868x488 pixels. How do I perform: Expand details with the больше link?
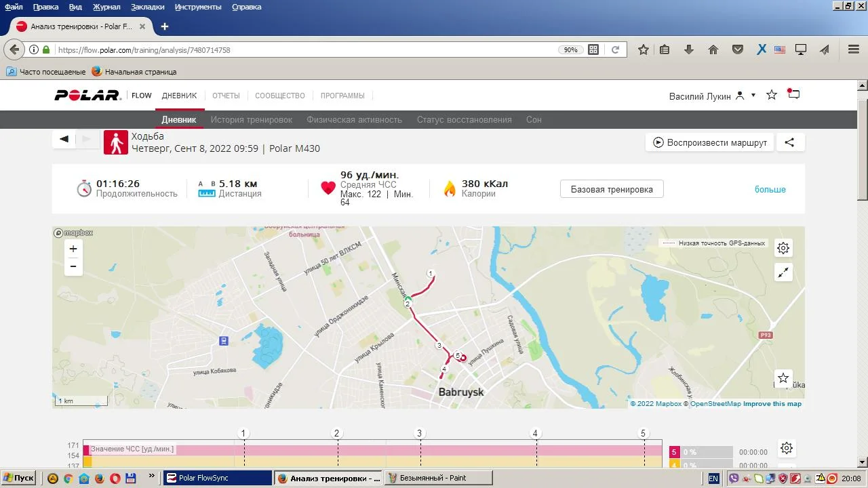pos(770,189)
